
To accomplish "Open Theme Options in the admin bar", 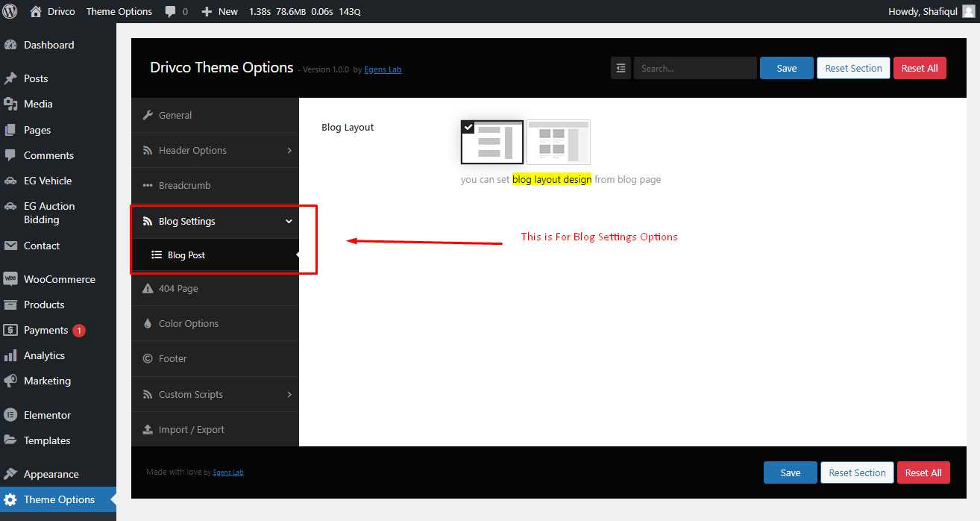I will pos(119,11).
